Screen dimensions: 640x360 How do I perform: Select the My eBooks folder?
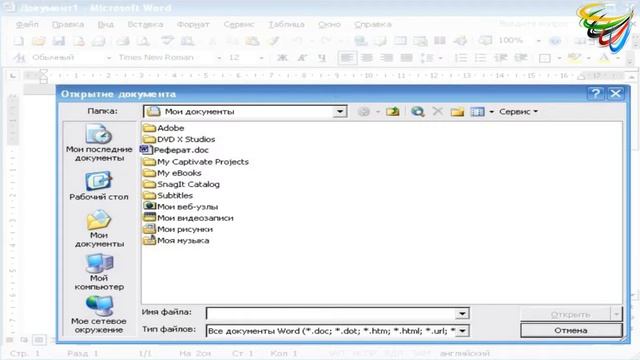(173, 173)
